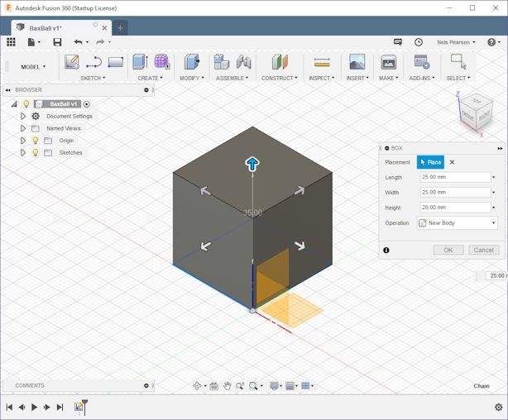Open Grid and Snaps settings
508x420 pixels.
pyautogui.click(x=290, y=385)
